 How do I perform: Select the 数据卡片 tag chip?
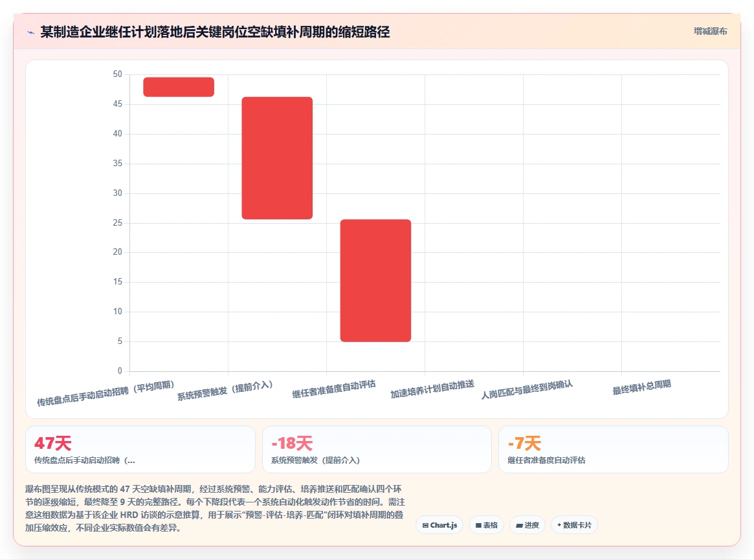[574, 525]
